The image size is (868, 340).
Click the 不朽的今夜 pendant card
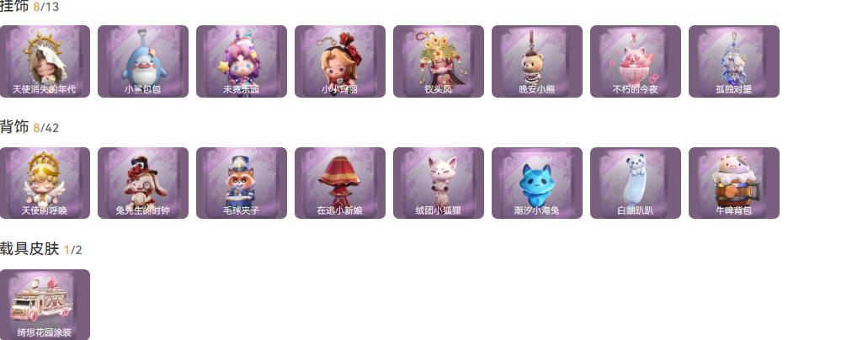coord(636,61)
